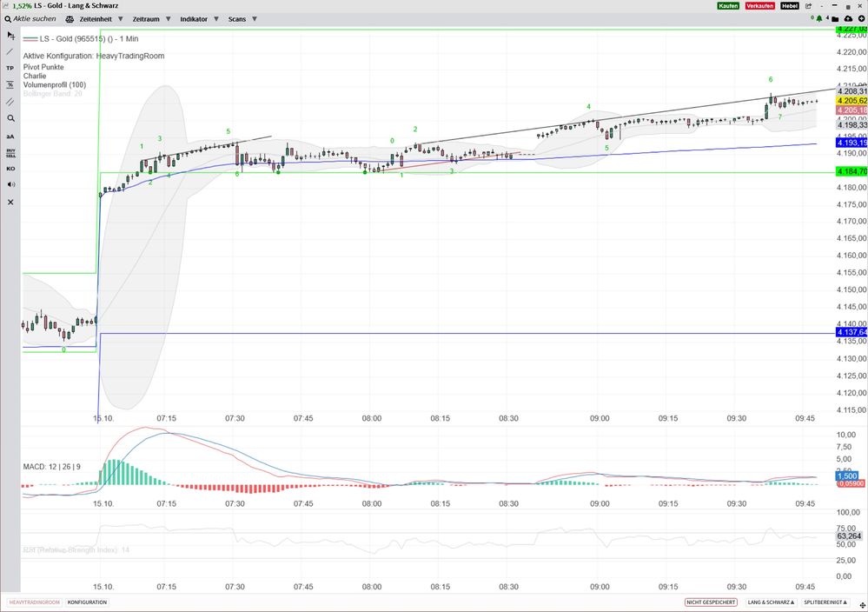Click the TP take-profit tool

point(10,68)
